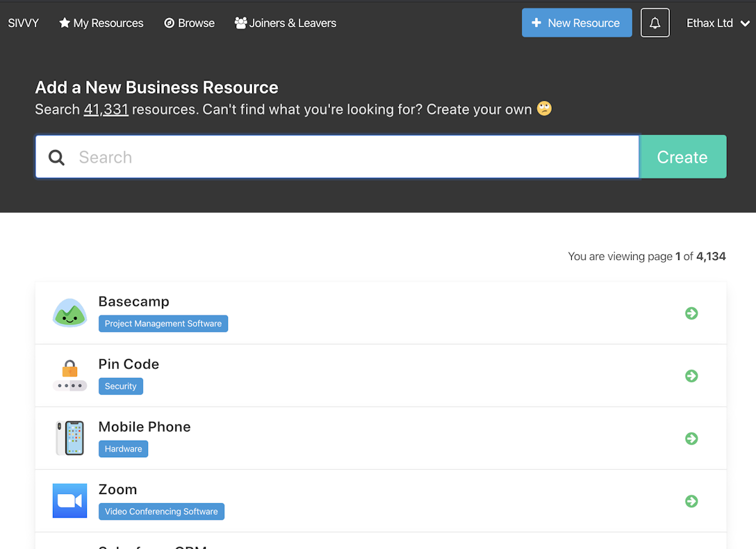
Task: Open Pin Code via its green arrow
Action: (691, 376)
